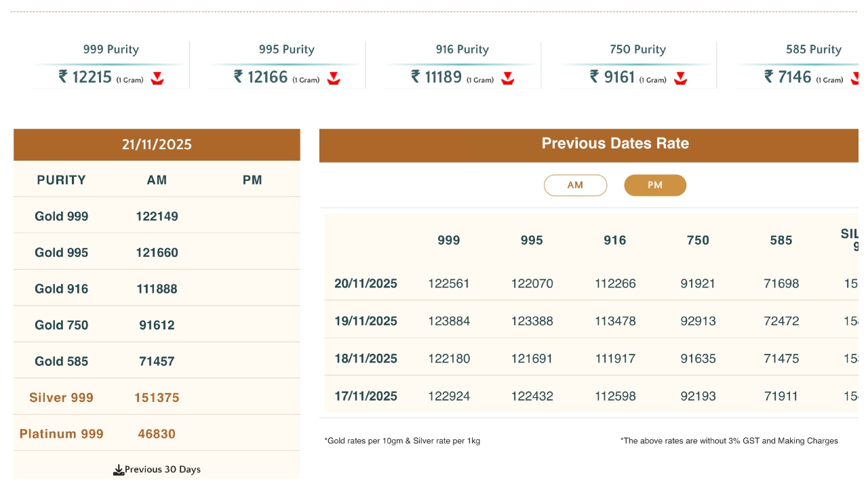868x488 pixels.
Task: Click the Silver 999 row label
Action: (x=62, y=398)
